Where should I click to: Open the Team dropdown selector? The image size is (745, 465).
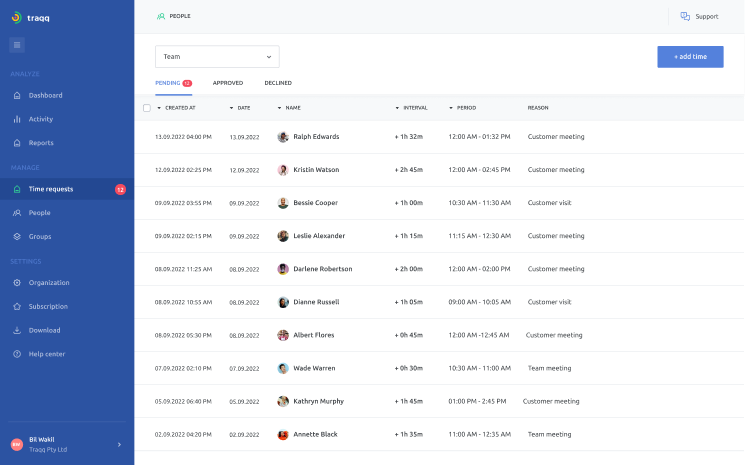pos(217,57)
